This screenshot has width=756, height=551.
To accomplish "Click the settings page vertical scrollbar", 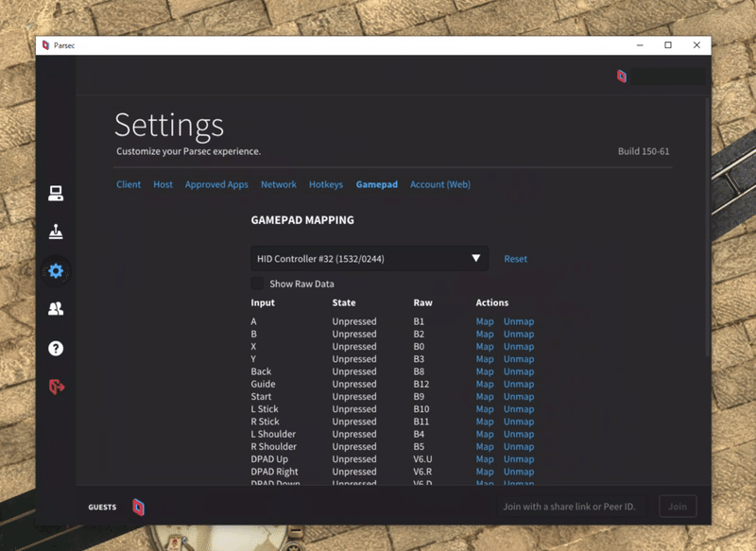I will [707, 227].
